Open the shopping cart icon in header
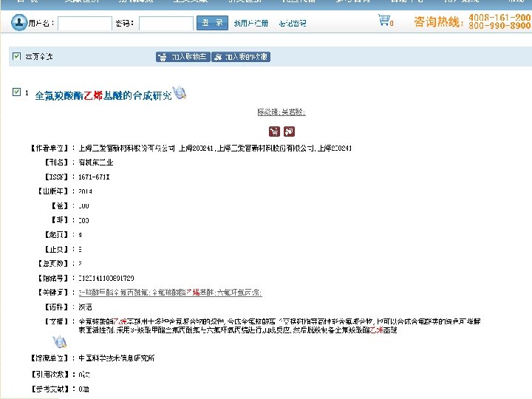Viewport: 532px width, 399px height. [x=386, y=21]
